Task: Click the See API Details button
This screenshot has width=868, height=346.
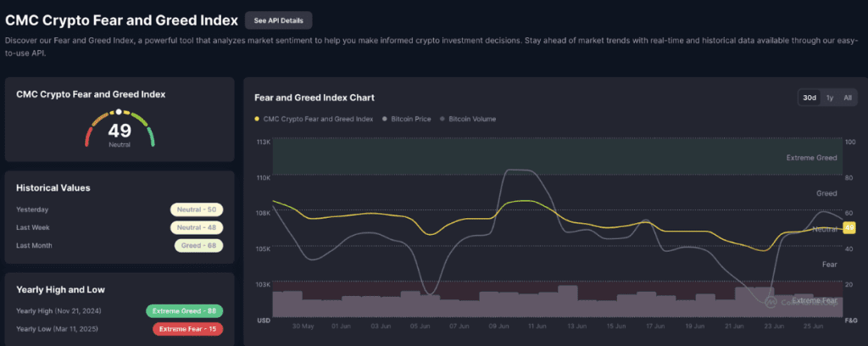Action: 278,20
